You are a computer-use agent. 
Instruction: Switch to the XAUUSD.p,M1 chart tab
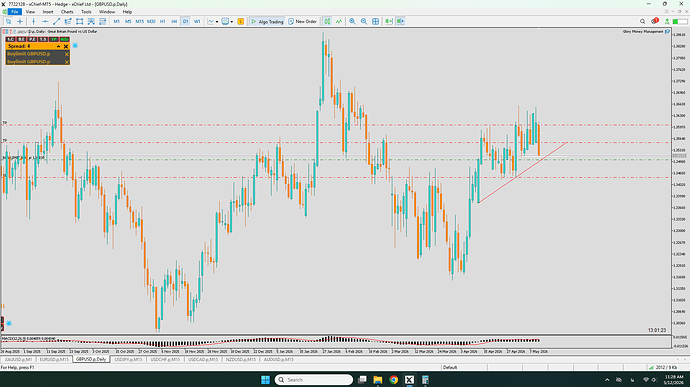click(x=18, y=360)
